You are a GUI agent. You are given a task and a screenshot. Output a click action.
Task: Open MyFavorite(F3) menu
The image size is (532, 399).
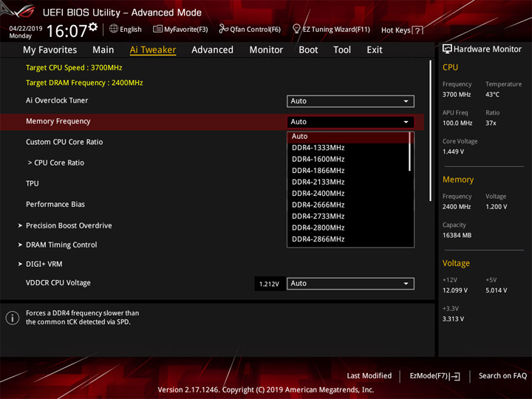coord(180,29)
